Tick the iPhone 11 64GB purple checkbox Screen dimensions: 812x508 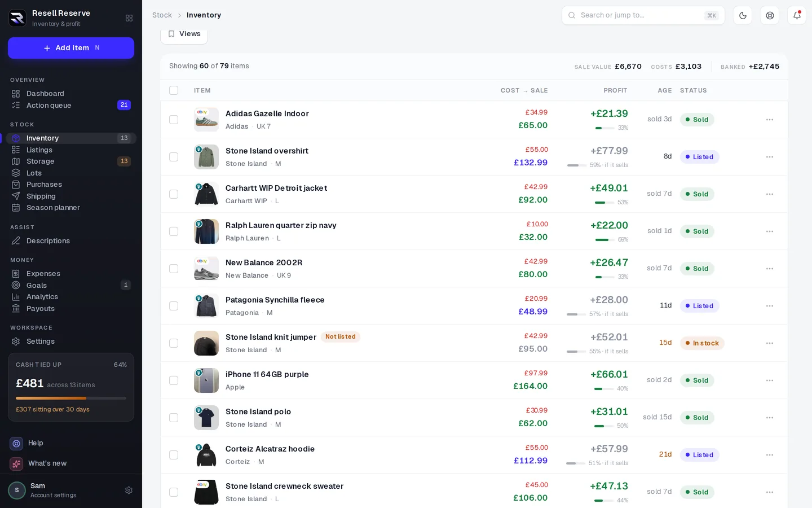pyautogui.click(x=174, y=380)
